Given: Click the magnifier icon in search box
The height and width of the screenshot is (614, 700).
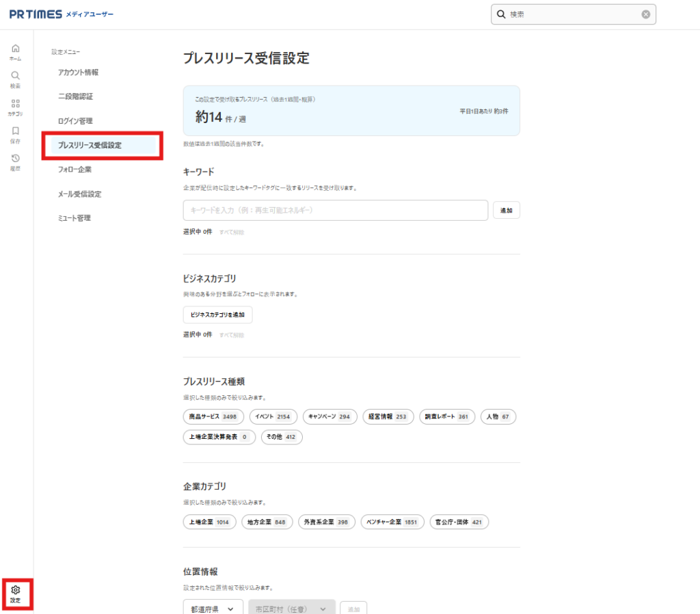Looking at the screenshot, I should [501, 14].
